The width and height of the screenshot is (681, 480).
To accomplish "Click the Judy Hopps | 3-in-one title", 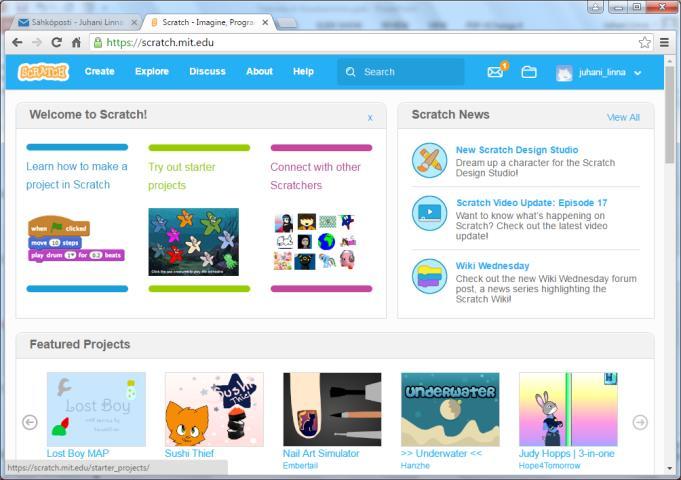I will point(566,454).
